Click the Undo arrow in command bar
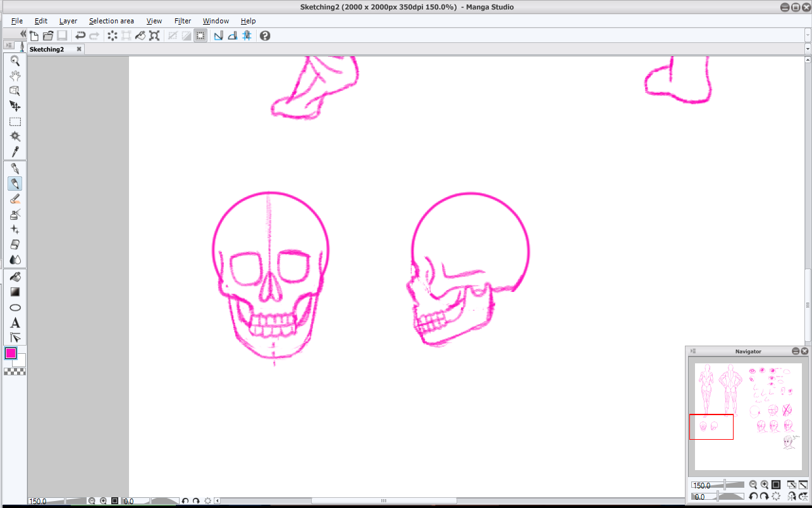This screenshot has height=508, width=812. pyautogui.click(x=80, y=36)
